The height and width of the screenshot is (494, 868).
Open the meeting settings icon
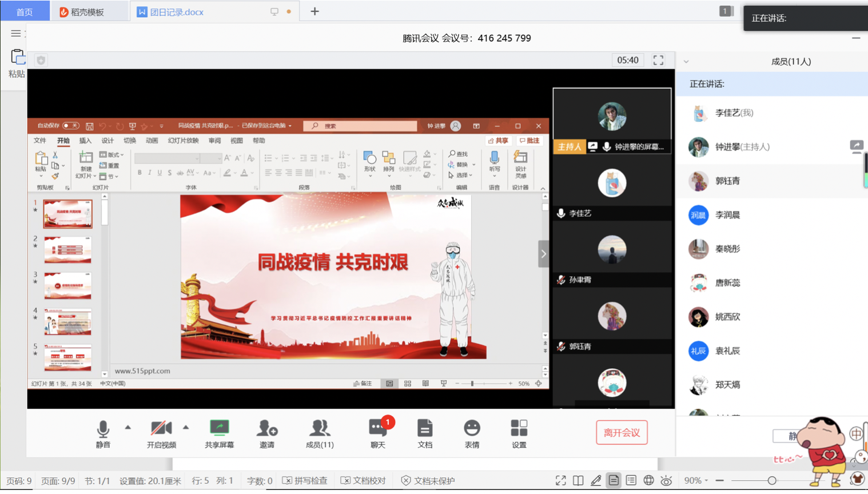pos(519,429)
